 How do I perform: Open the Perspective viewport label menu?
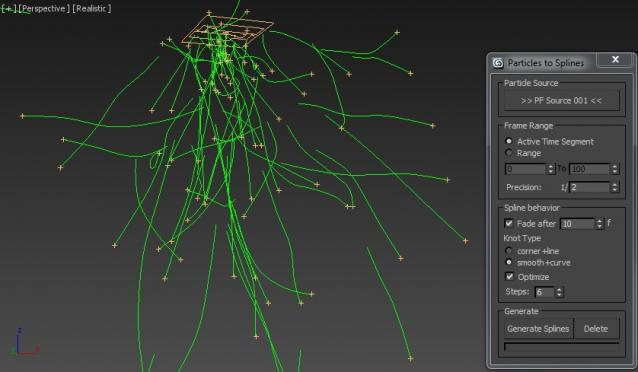[x=44, y=9]
